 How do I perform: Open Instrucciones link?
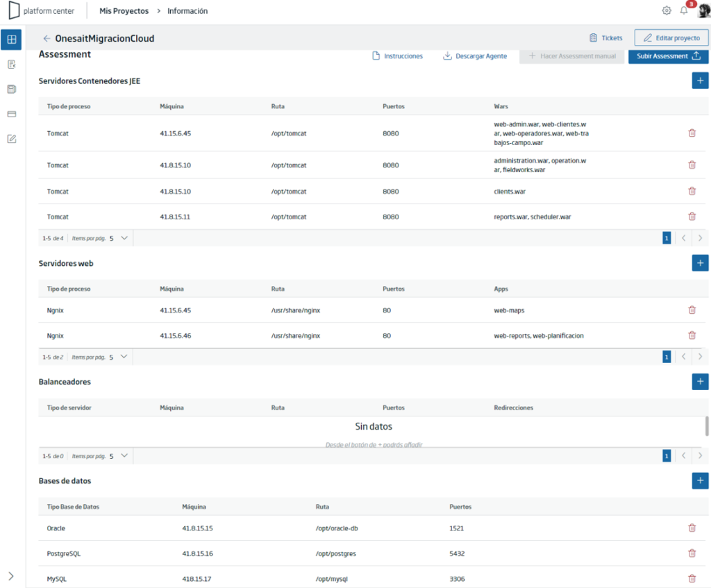tap(397, 56)
